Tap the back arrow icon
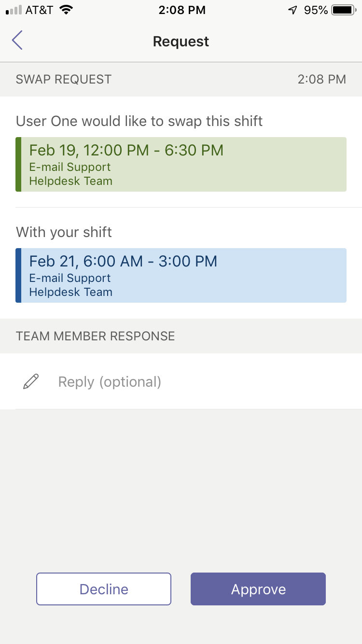 tap(17, 41)
